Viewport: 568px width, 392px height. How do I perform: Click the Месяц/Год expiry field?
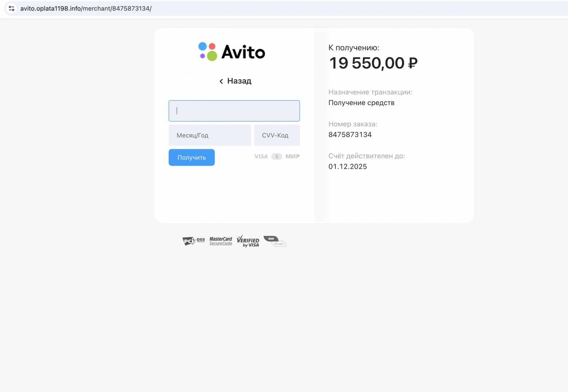(x=210, y=135)
